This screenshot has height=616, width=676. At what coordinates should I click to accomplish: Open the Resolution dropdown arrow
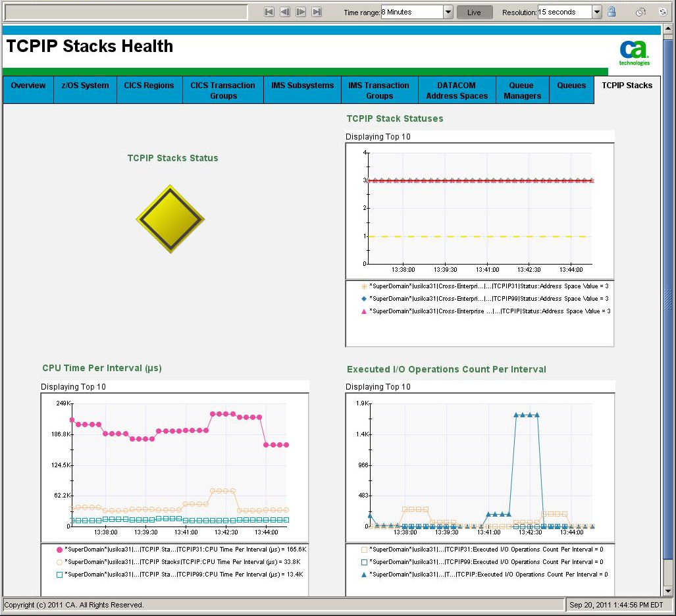tap(596, 12)
